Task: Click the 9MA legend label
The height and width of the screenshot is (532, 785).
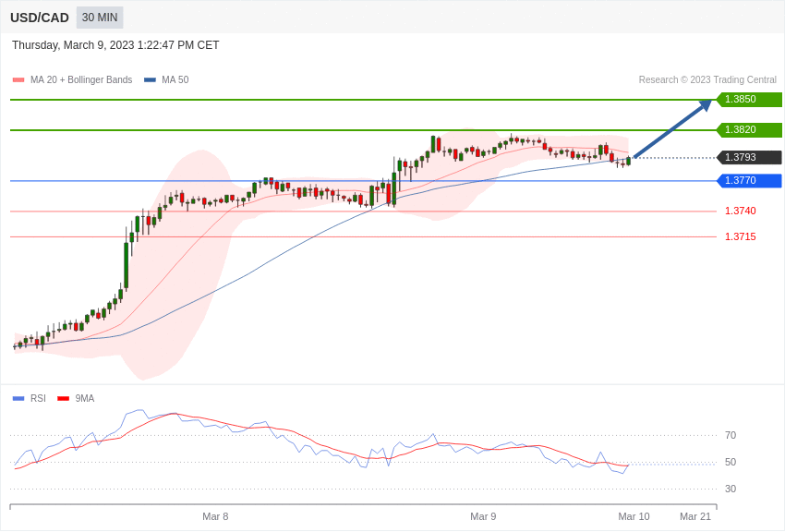Action: pyautogui.click(x=85, y=399)
